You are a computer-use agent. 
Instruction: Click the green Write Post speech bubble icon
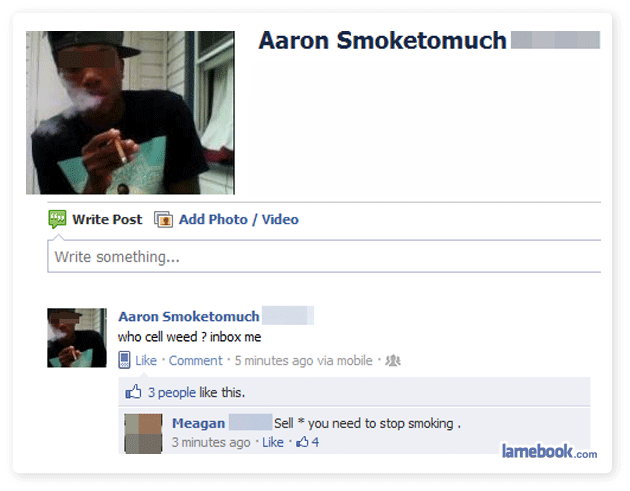pos(57,219)
